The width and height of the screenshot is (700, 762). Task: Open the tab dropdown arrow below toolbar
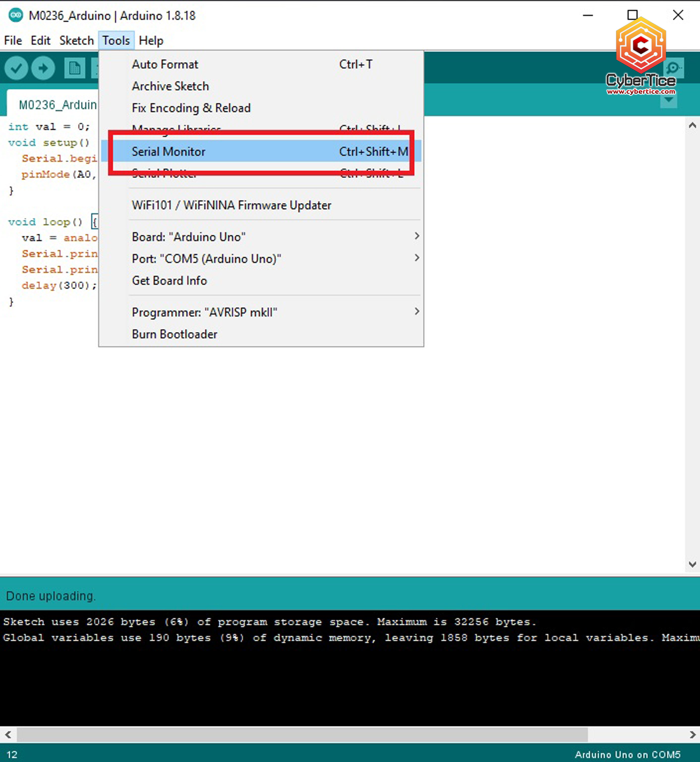coord(669,100)
